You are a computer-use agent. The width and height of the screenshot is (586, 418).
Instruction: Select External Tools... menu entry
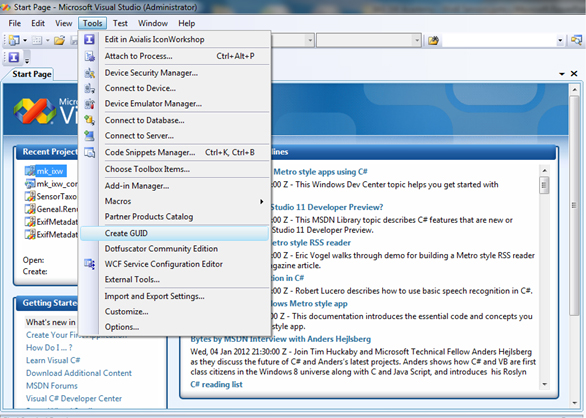click(175, 279)
